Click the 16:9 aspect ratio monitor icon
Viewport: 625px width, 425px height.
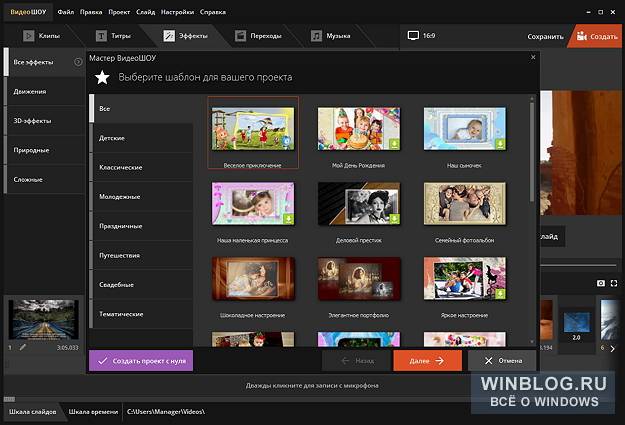click(x=413, y=35)
